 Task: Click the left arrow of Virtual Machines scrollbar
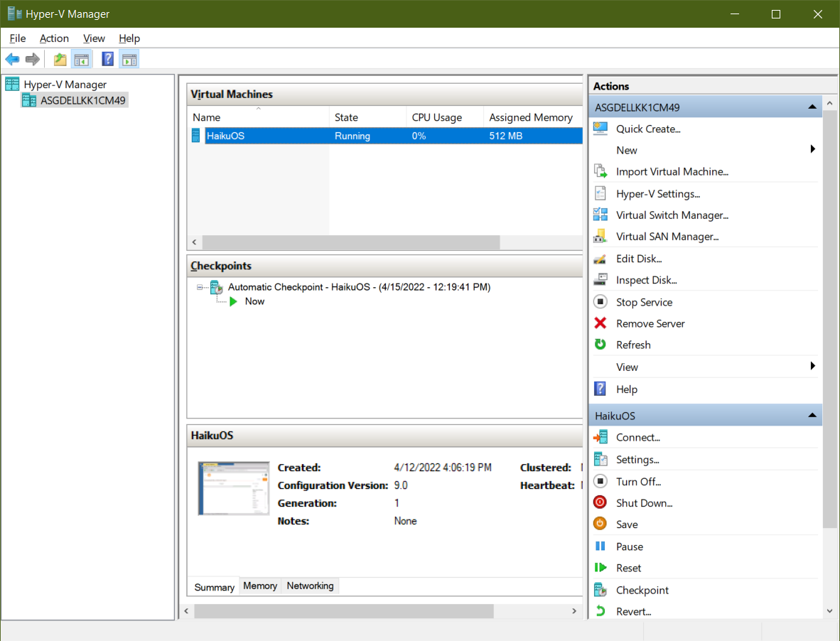click(x=194, y=242)
